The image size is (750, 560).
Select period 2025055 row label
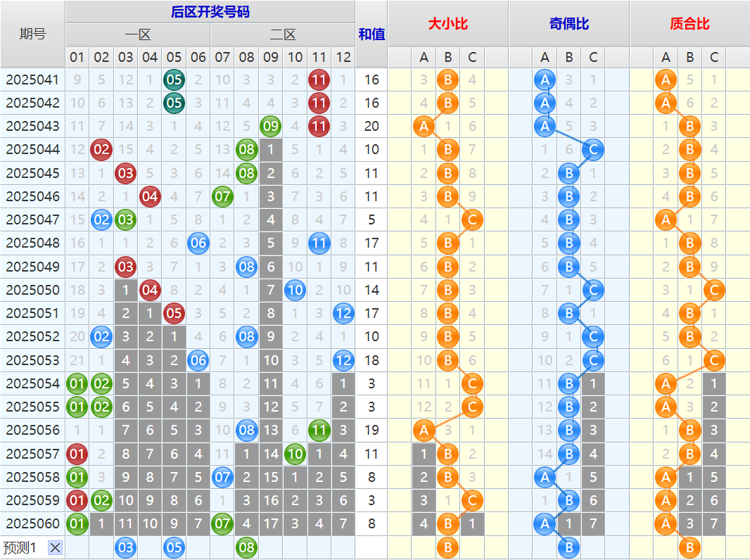point(32,407)
